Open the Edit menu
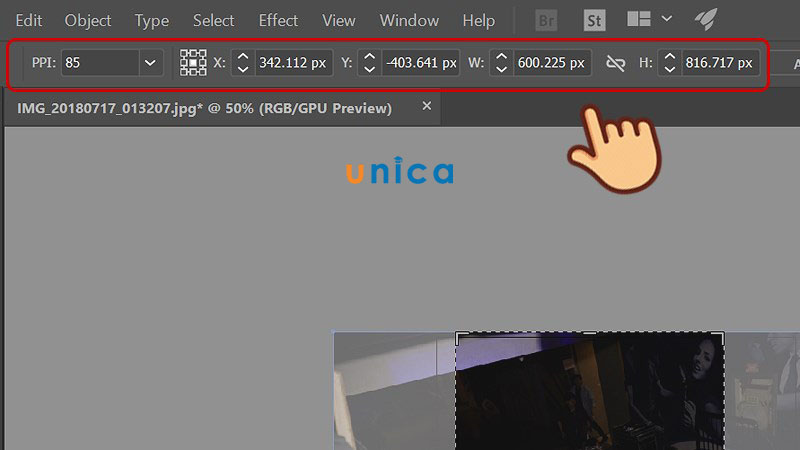 pos(29,20)
